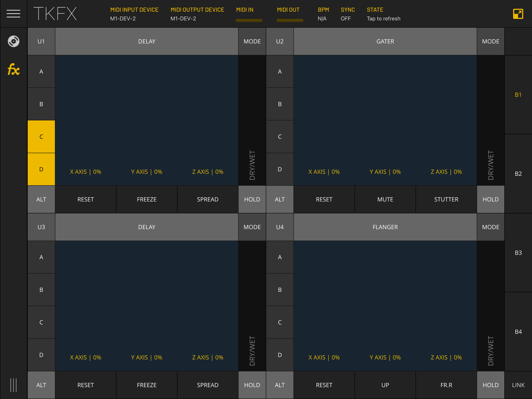The image size is (532, 399).
Task: Enable HOLD for the U2 Gater
Action: (x=490, y=199)
